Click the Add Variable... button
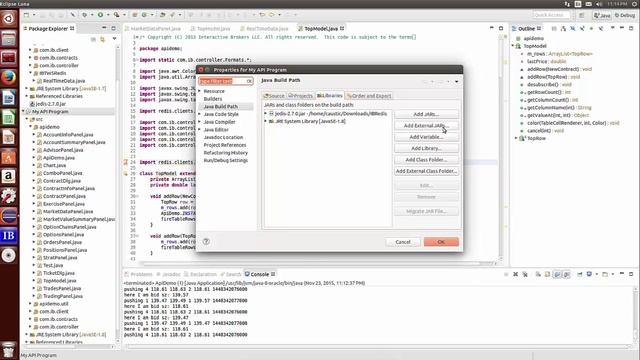 [426, 137]
